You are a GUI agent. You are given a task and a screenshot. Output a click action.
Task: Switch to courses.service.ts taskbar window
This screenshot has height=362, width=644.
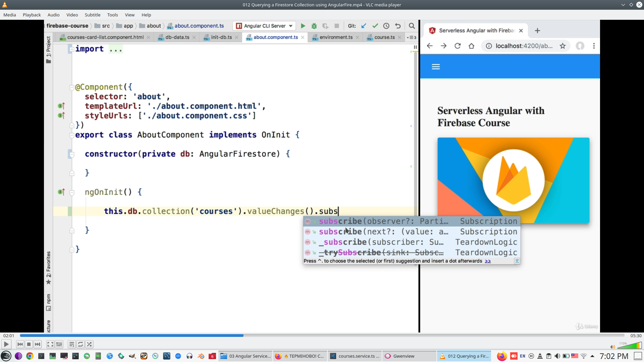355,356
